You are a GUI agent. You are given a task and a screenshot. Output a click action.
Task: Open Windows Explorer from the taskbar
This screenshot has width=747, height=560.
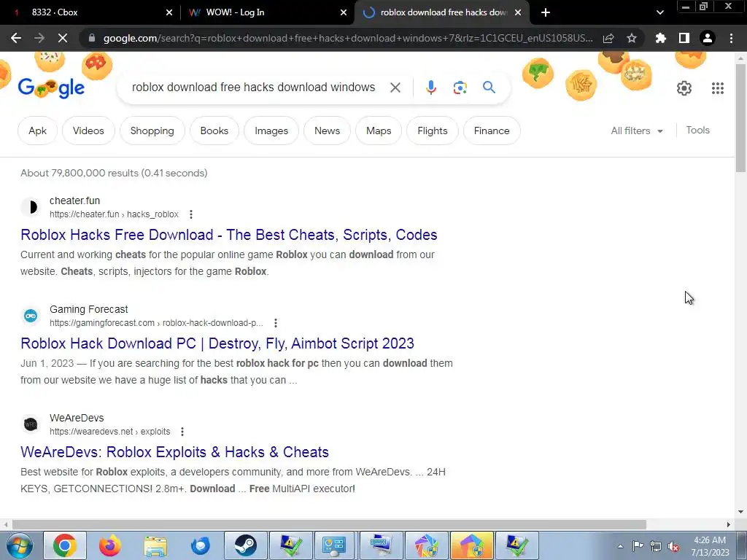[155, 545]
